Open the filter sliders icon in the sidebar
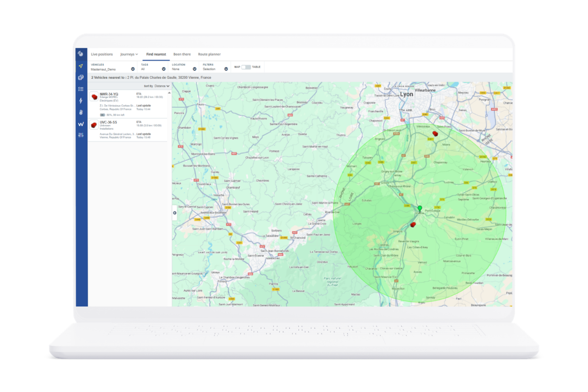The image size is (588, 392). coord(80,134)
